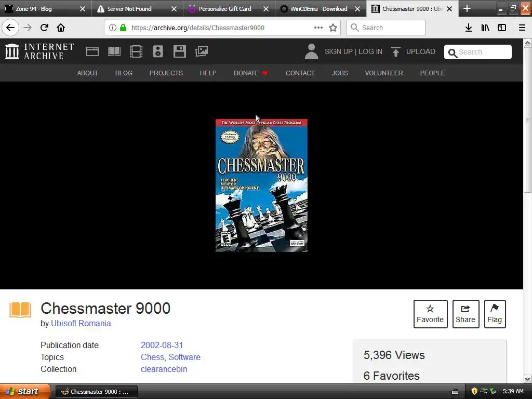Screen dimensions: 532x399
Task: Open the BLOG menu item
Action: point(124,73)
